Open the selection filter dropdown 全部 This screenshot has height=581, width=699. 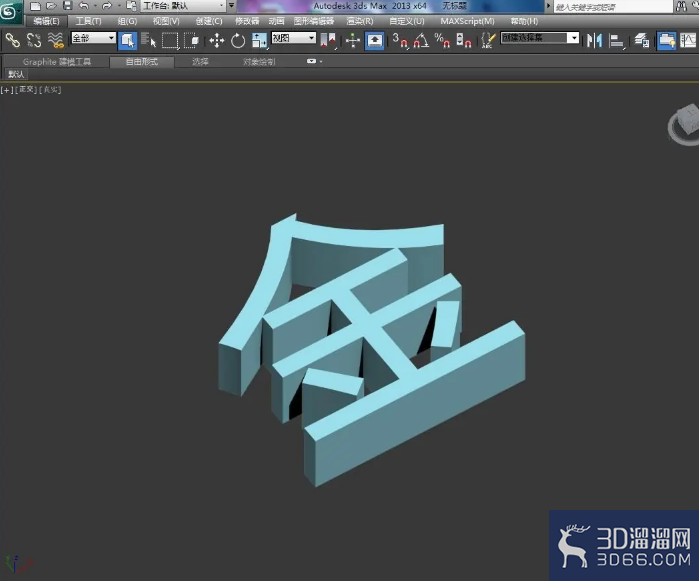point(94,38)
